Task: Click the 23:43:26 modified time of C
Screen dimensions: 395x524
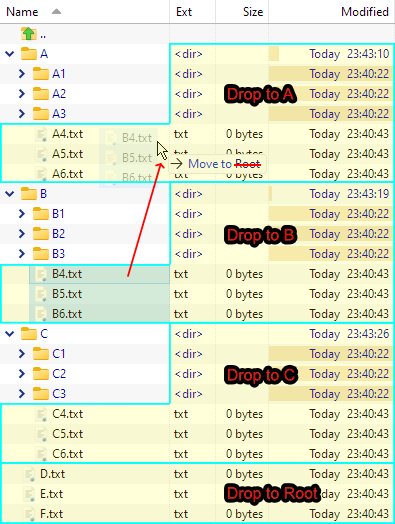Action: pos(368,334)
